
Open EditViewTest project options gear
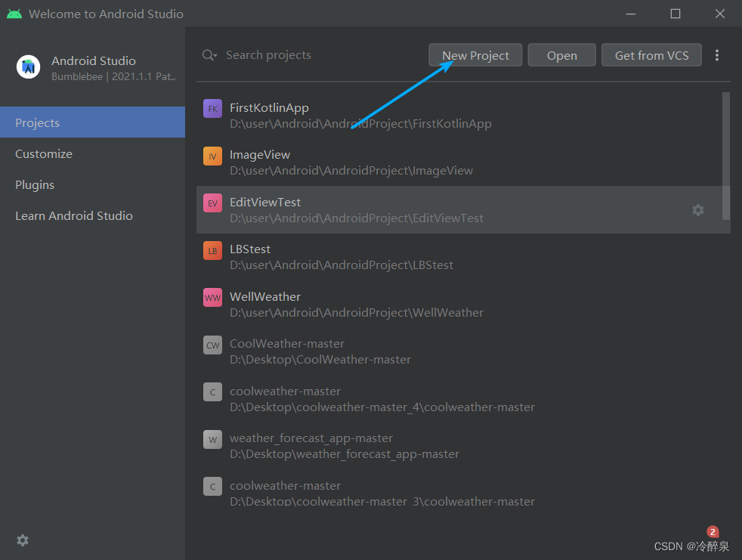[x=698, y=209]
